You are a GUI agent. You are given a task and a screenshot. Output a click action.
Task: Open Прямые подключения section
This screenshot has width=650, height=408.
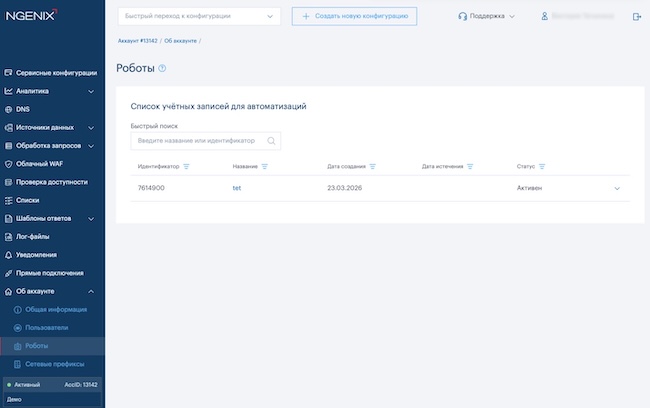coord(50,274)
